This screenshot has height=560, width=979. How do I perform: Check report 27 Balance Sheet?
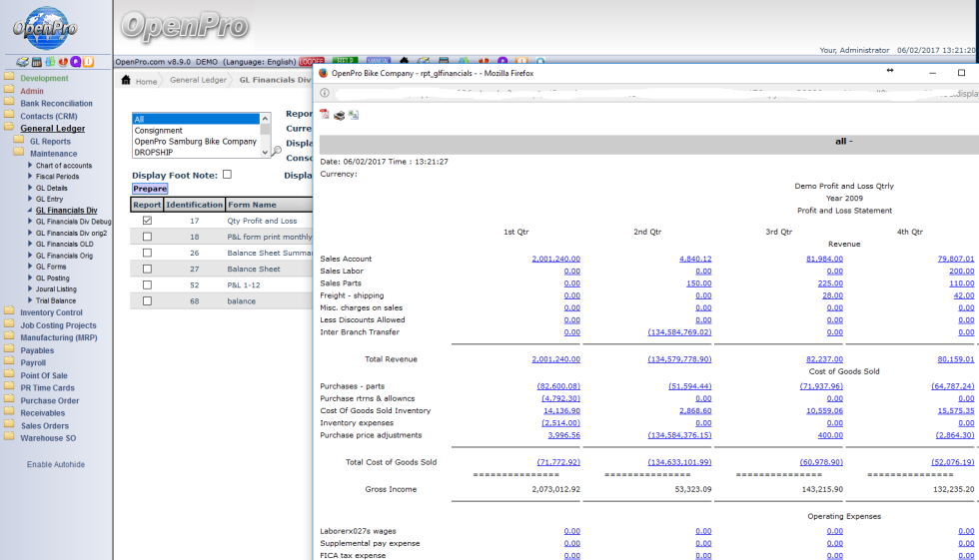pyautogui.click(x=148, y=269)
